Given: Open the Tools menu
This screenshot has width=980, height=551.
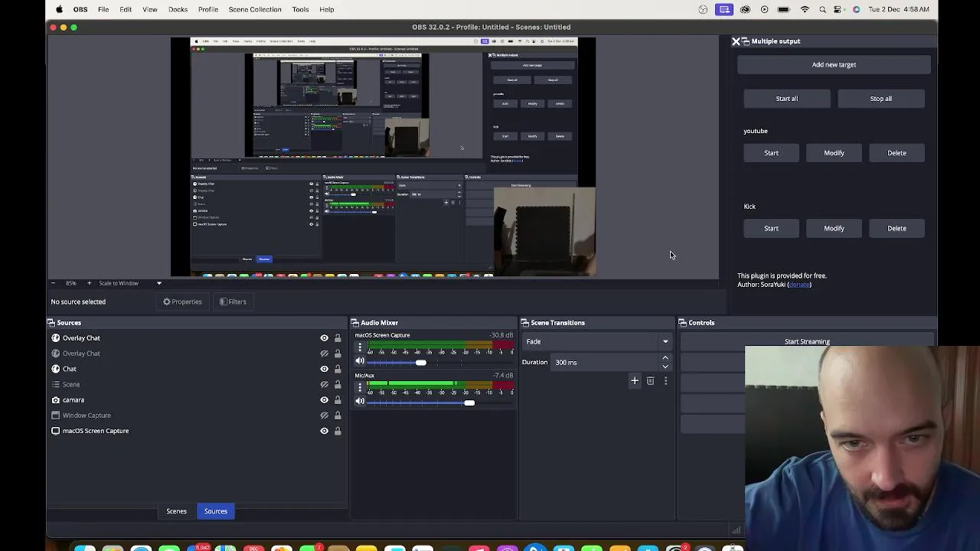Looking at the screenshot, I should [x=300, y=9].
